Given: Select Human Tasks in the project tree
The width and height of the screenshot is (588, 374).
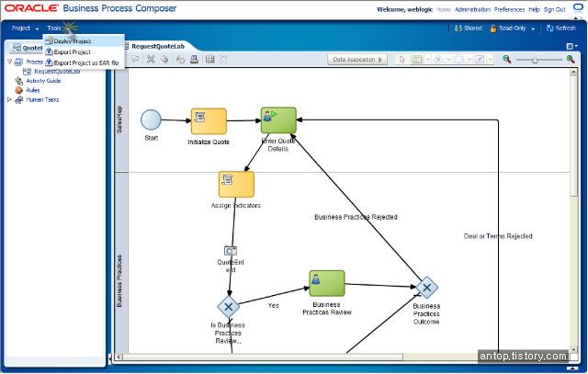Looking at the screenshot, I should pos(42,100).
